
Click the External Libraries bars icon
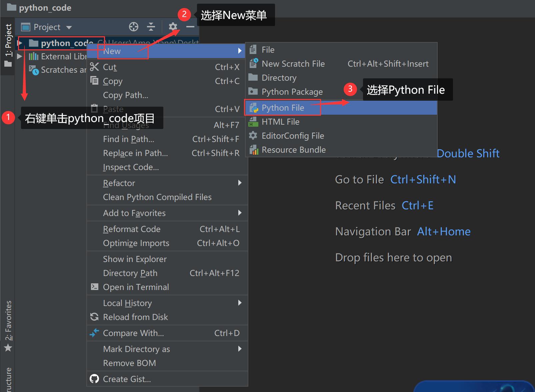[34, 56]
